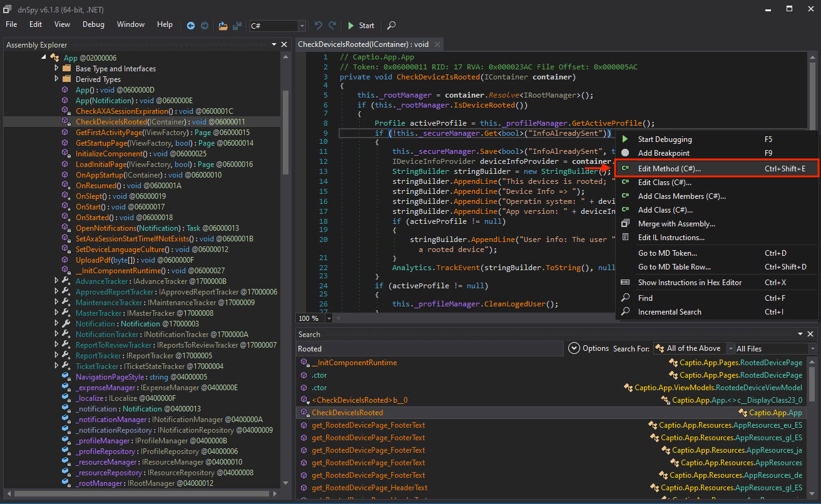Screen dimensions: 821x504
Task: Close the Assembly Explorer panel
Action: pos(284,44)
